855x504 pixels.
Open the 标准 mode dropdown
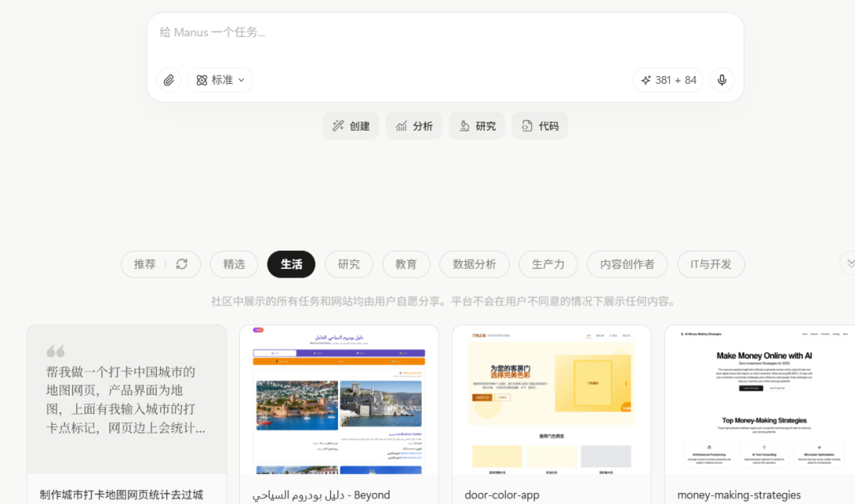(220, 80)
